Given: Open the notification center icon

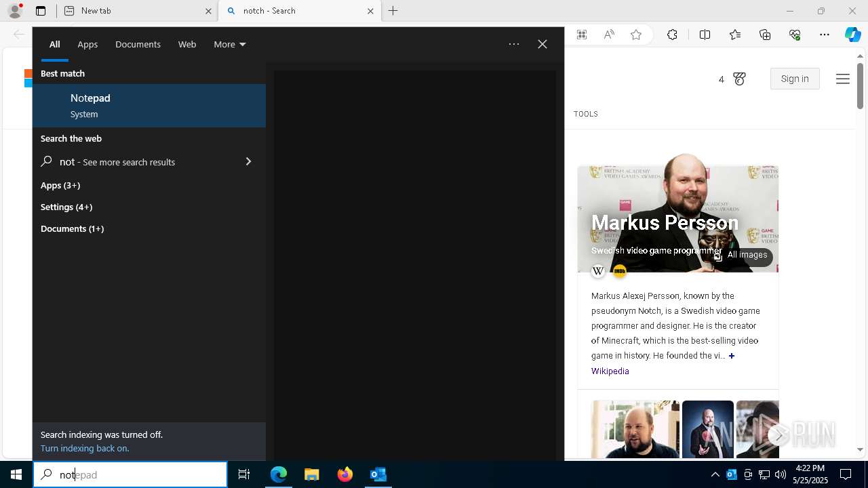Looking at the screenshot, I should coord(846,474).
